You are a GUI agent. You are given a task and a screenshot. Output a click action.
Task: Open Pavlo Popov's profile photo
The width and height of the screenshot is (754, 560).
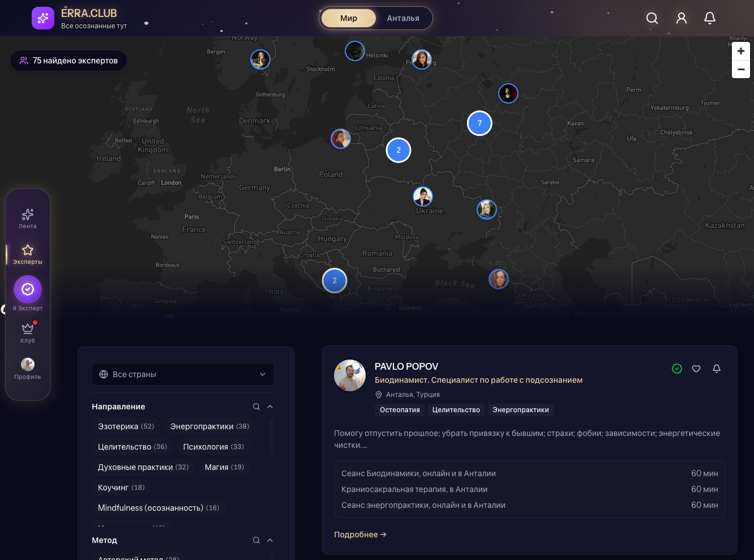click(350, 375)
